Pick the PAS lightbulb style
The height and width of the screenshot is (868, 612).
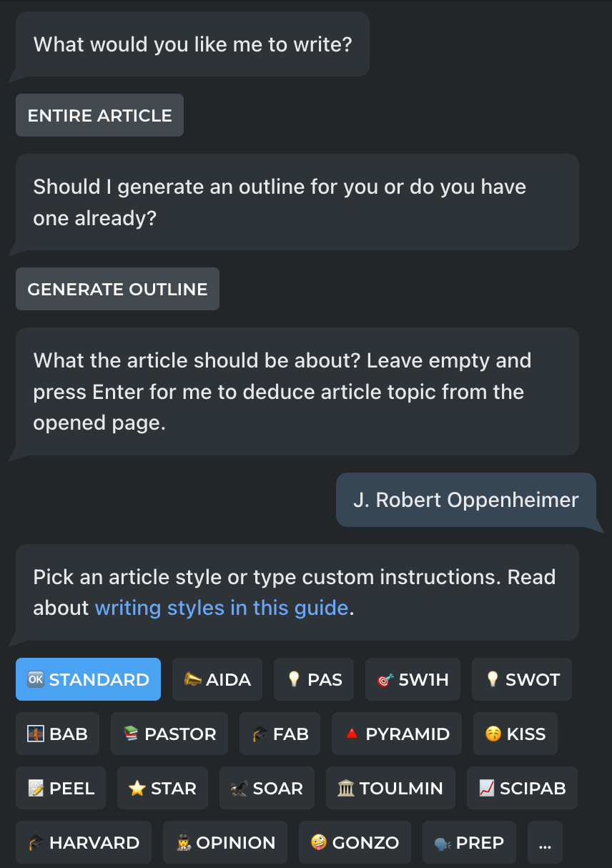tap(314, 679)
